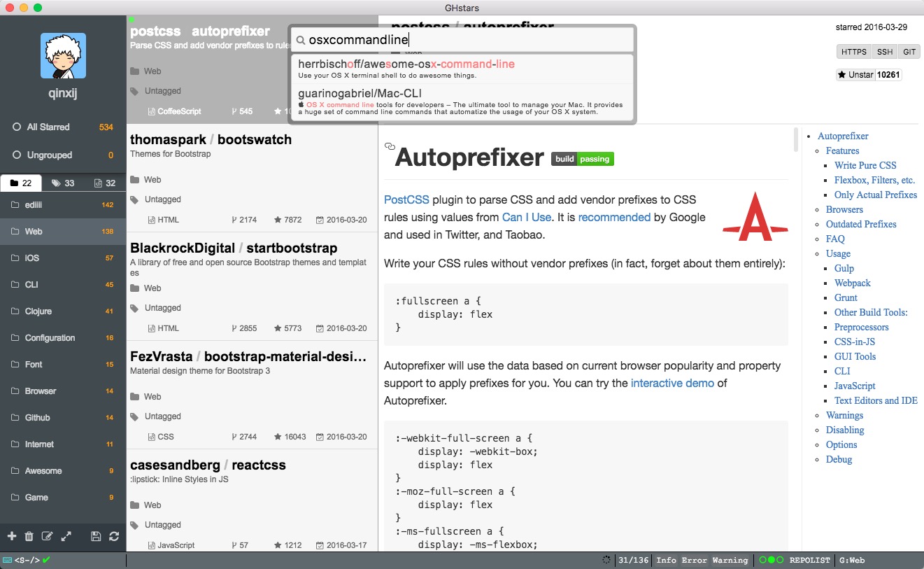The width and height of the screenshot is (924, 569).
Task: Open the Game group
Action: (63, 498)
